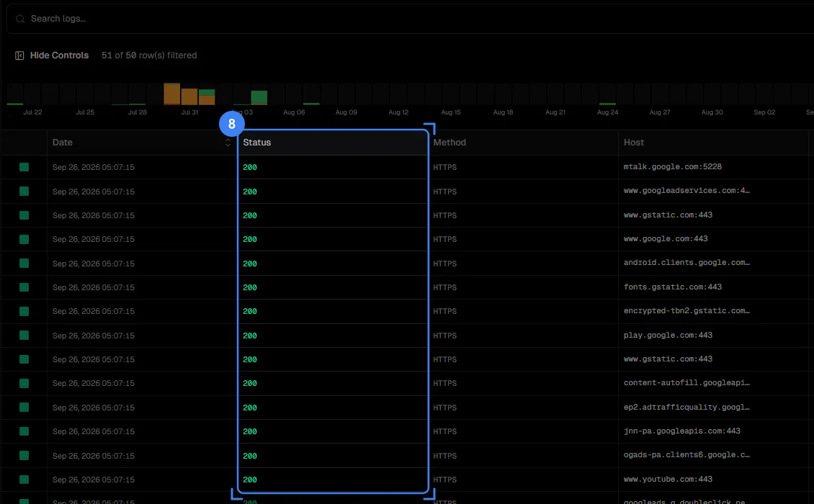
Task: Click the panel icon beside Hide Controls
Action: tap(19, 55)
